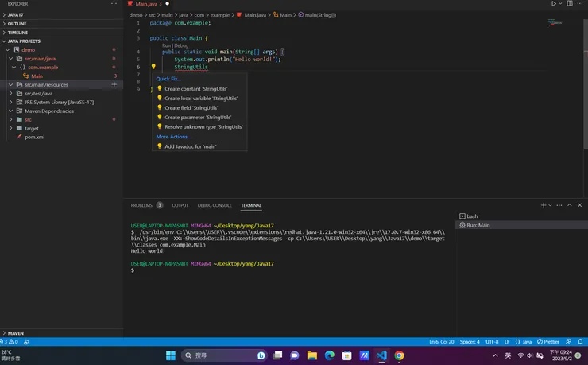Click the Chrome icon in the taskbar

coord(399,355)
